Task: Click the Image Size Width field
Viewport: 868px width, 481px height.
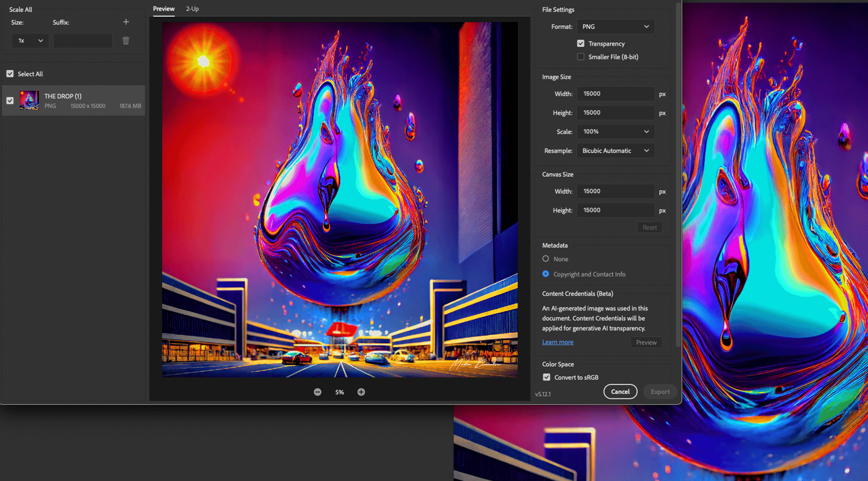Action: coord(616,94)
